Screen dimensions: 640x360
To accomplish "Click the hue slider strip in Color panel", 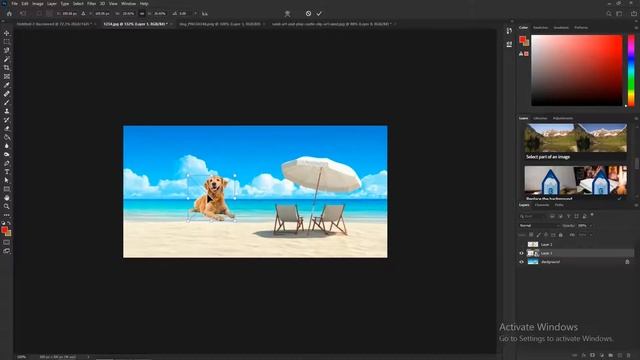I will (x=631, y=70).
